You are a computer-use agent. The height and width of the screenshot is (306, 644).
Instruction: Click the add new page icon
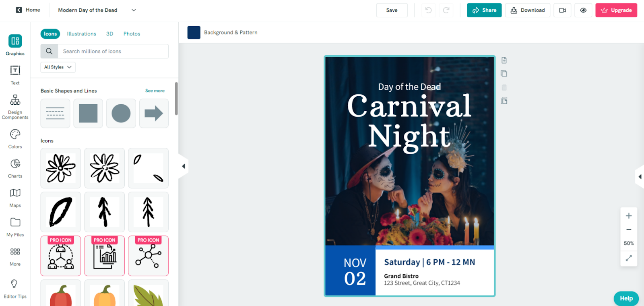(504, 60)
